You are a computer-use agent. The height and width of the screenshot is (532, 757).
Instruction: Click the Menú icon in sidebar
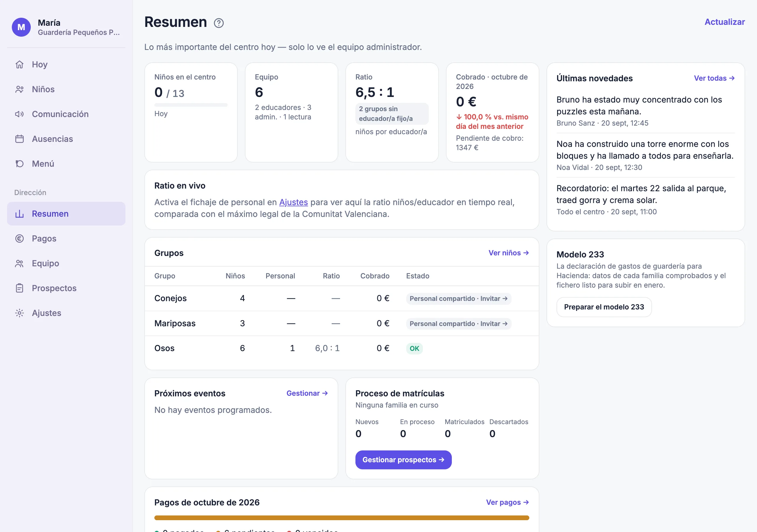(x=20, y=164)
